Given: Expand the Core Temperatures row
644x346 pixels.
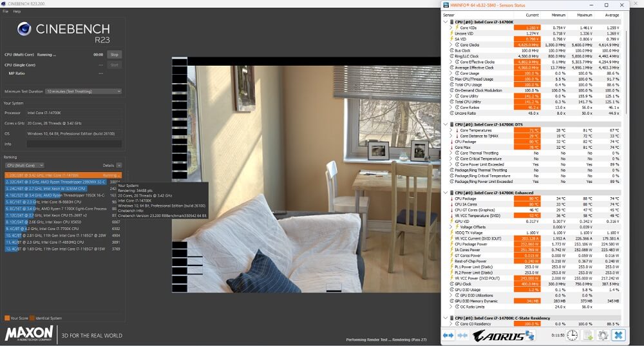Looking at the screenshot, I should (451, 130).
